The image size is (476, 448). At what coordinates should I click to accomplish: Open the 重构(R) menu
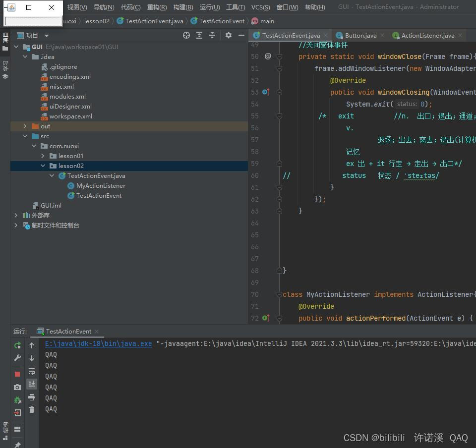click(x=157, y=7)
